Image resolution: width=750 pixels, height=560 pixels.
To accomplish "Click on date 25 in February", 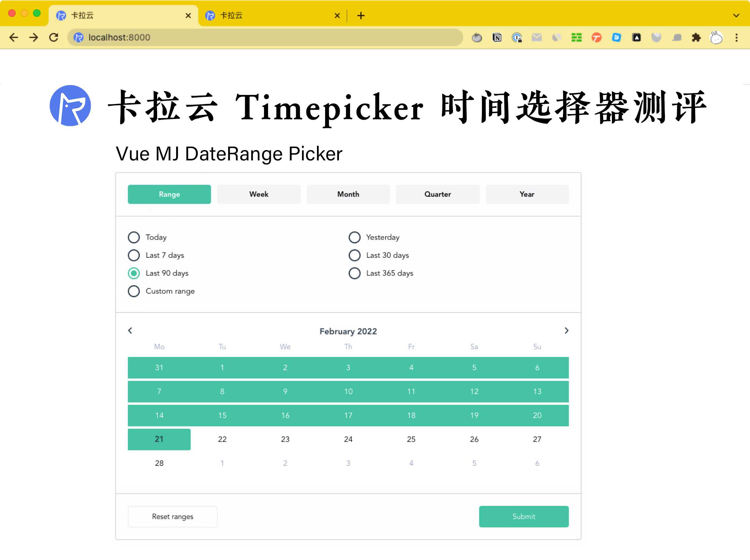I will coord(411,439).
